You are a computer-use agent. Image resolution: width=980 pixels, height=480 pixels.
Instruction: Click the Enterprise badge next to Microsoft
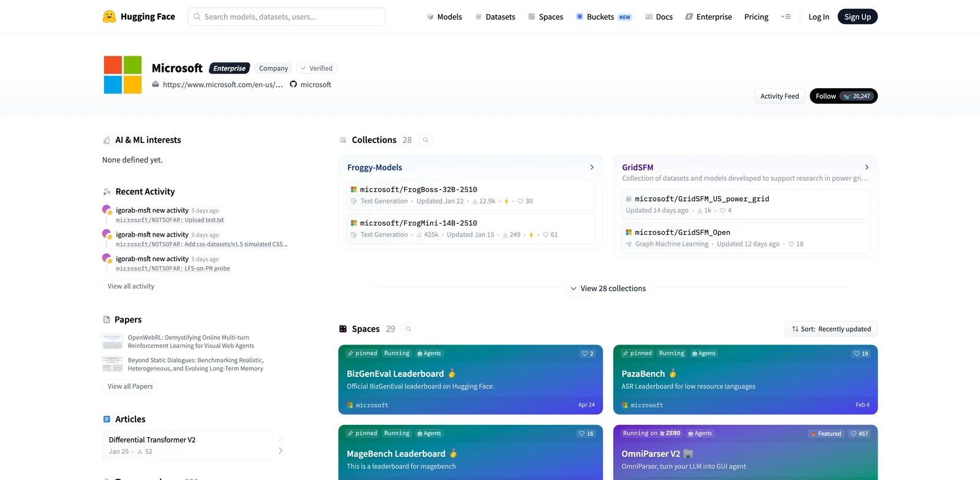click(x=230, y=68)
